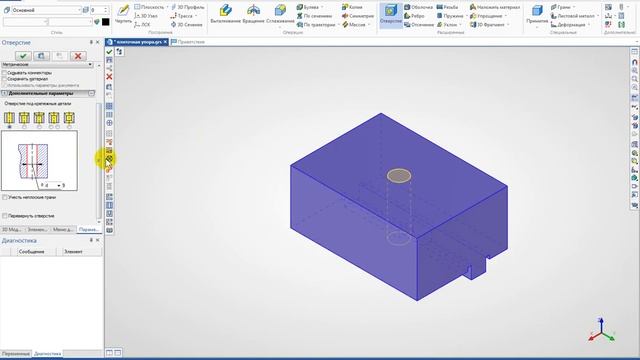Select the 3D Узел tool

(x=146, y=16)
